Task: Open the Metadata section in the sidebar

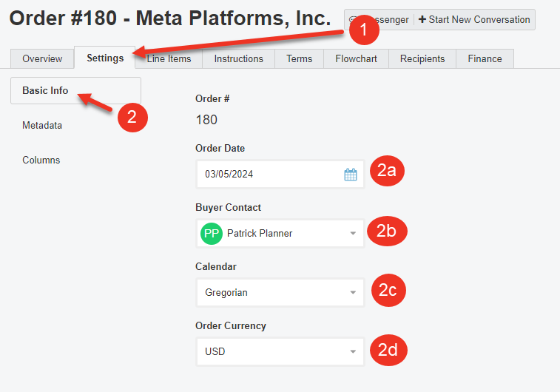Action: 42,125
